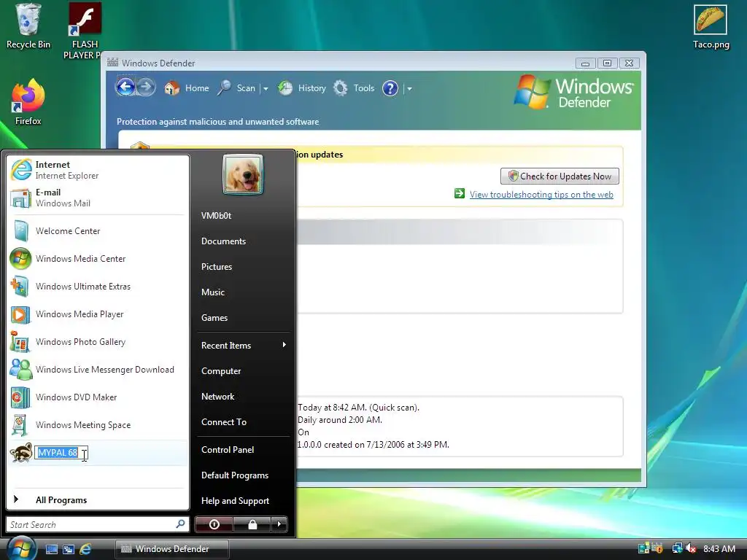Open Computer from Start menu
The height and width of the screenshot is (560, 747).
pyautogui.click(x=243, y=371)
